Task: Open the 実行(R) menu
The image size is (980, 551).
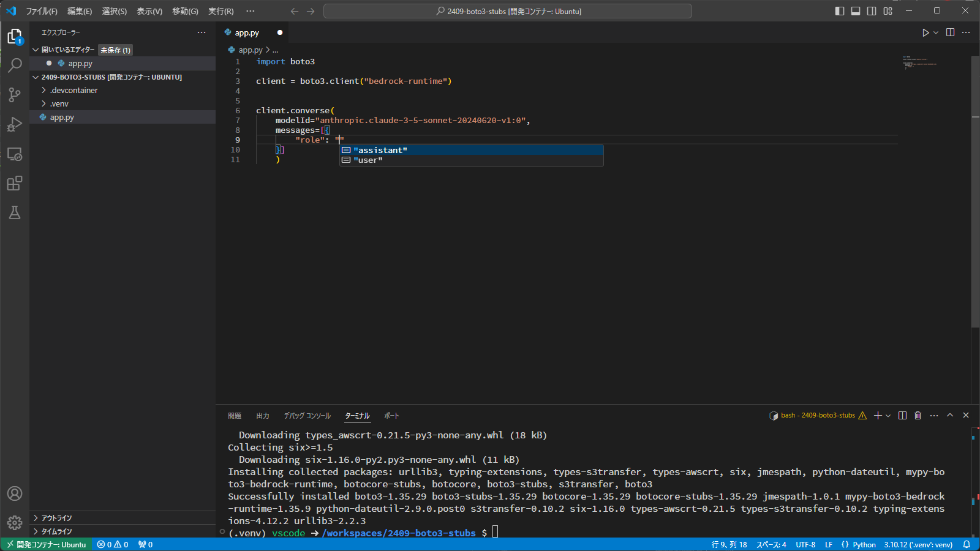Action: click(221, 11)
